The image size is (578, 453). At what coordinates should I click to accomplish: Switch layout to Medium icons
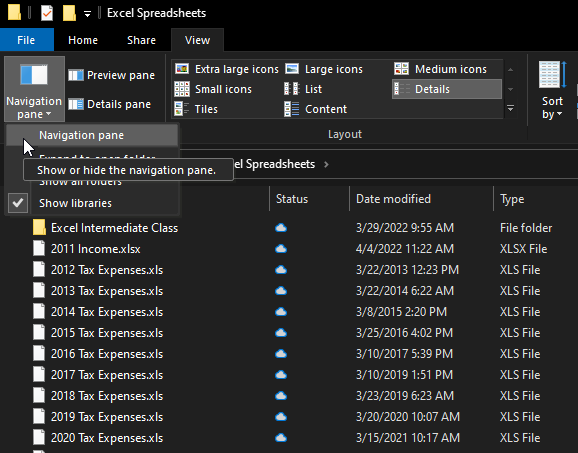pyautogui.click(x=441, y=69)
